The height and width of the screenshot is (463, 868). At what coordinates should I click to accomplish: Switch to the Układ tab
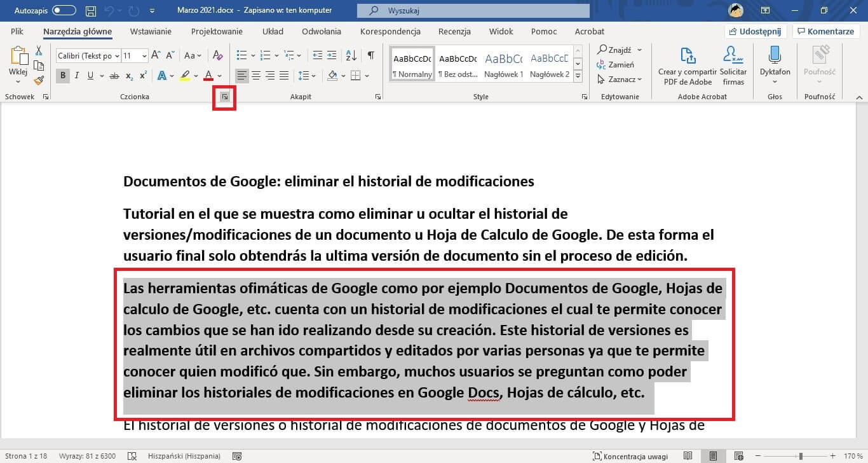(x=273, y=31)
